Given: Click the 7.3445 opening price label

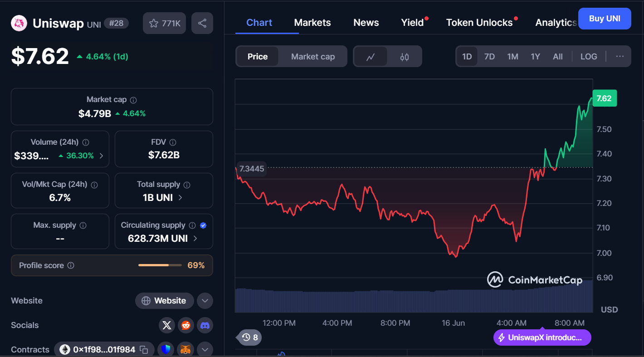Looking at the screenshot, I should tap(251, 169).
